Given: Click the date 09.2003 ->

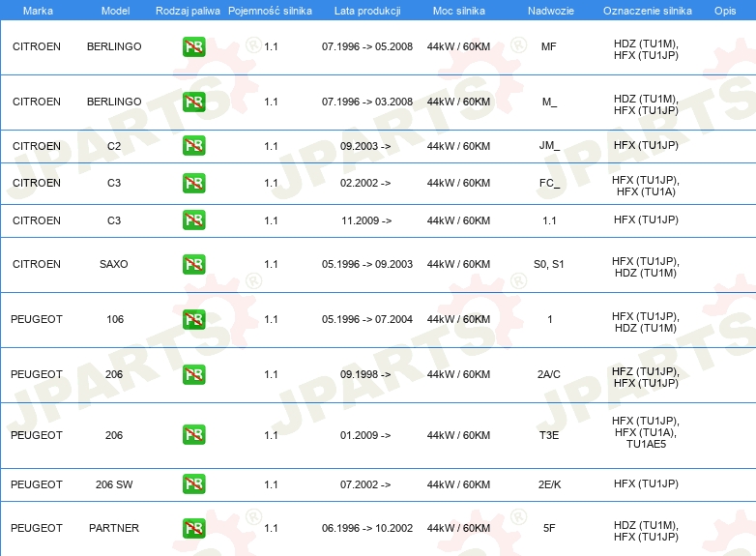Looking at the screenshot, I should (365, 146).
